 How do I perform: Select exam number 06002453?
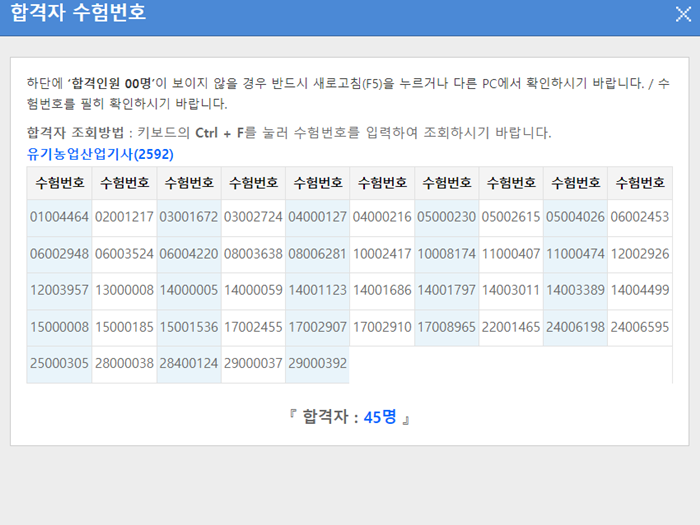coord(640,217)
